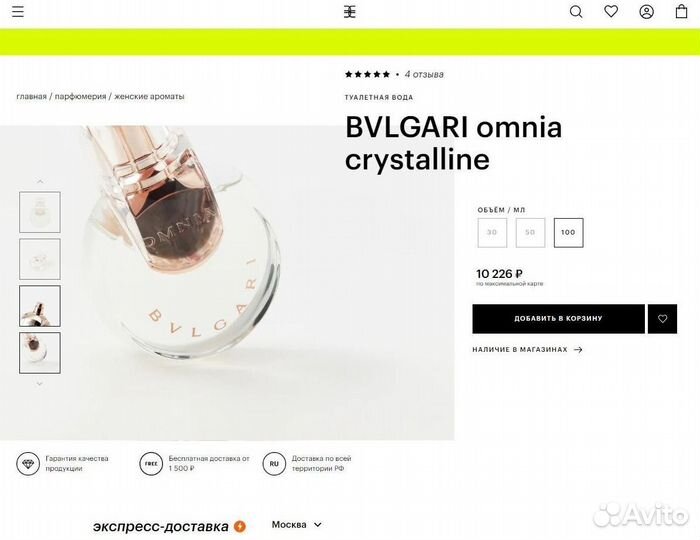The image size is (700, 540).
Task: Click the store logo in header
Action: (350, 12)
